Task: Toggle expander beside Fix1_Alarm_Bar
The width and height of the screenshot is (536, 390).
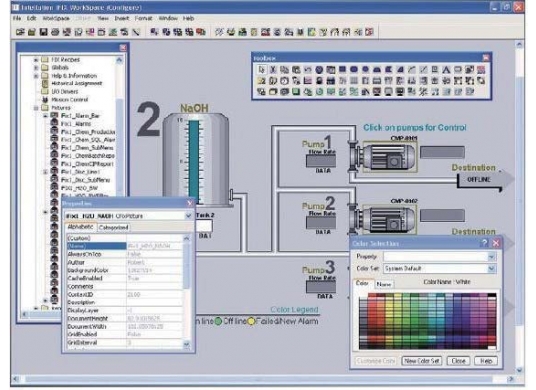Action: coord(45,116)
